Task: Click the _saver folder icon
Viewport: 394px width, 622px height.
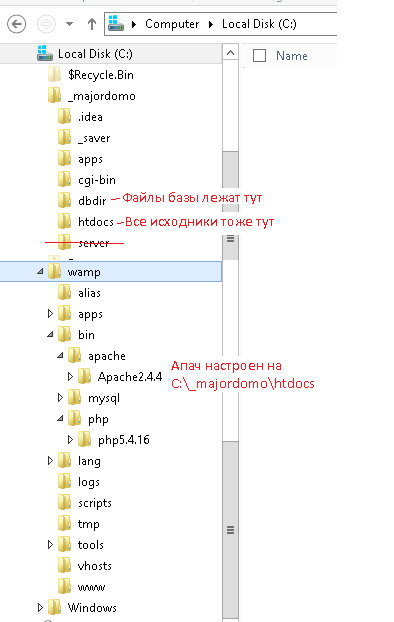Action: click(64, 137)
